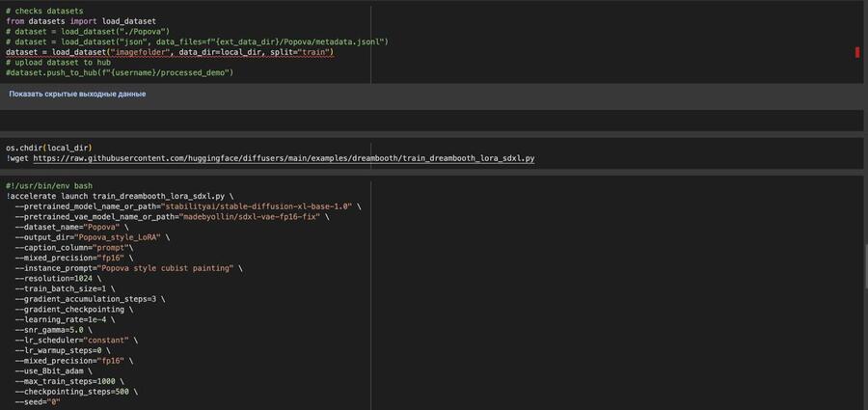Click the --max_train_steps=1000 argument line
This screenshot has width=868, height=410.
[70, 381]
